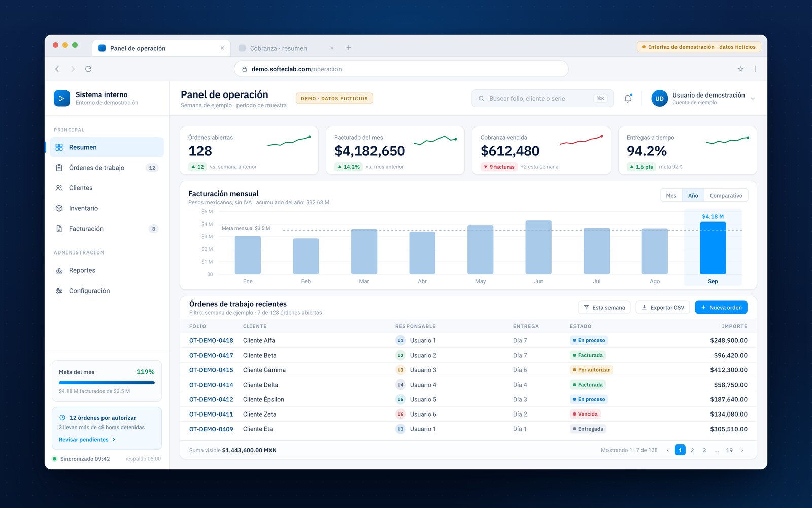
Task: Open a new browser tab with plus
Action: pyautogui.click(x=349, y=48)
